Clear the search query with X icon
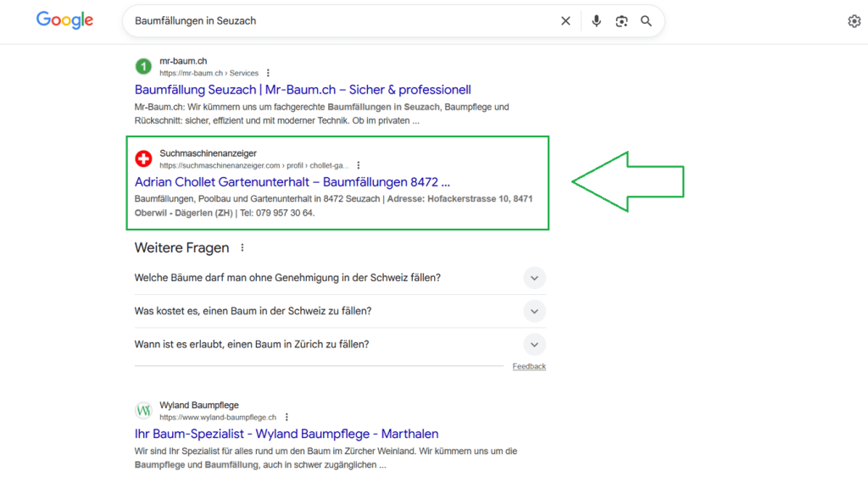The width and height of the screenshot is (868, 488). [565, 21]
